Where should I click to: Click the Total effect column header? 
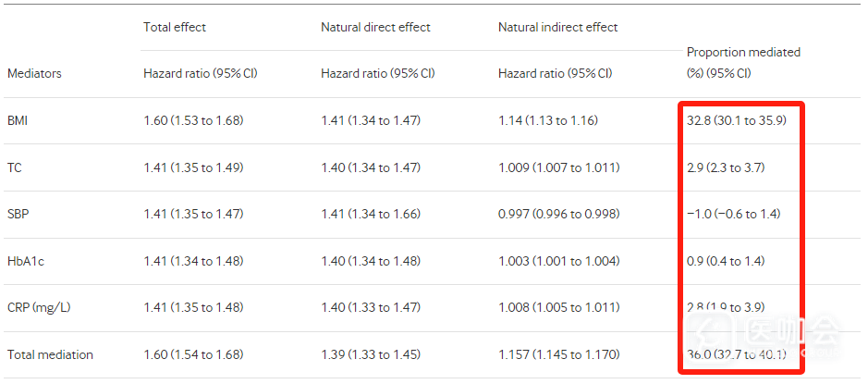click(175, 27)
